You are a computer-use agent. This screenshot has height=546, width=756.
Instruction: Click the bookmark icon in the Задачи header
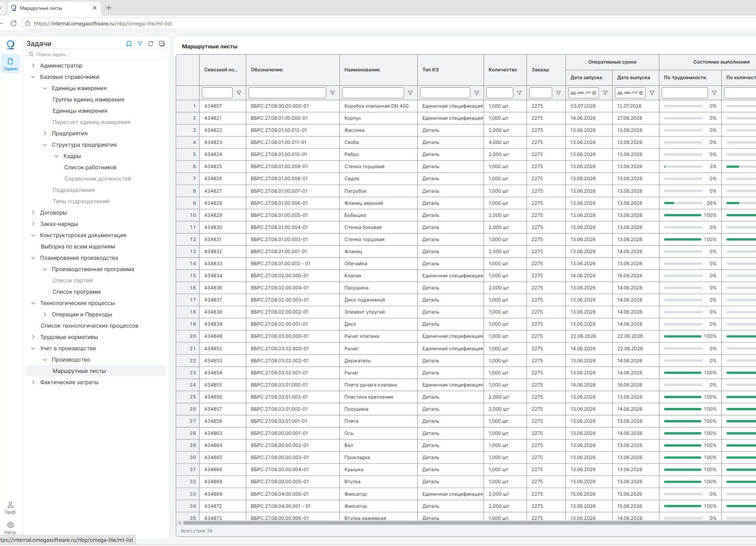pos(129,44)
